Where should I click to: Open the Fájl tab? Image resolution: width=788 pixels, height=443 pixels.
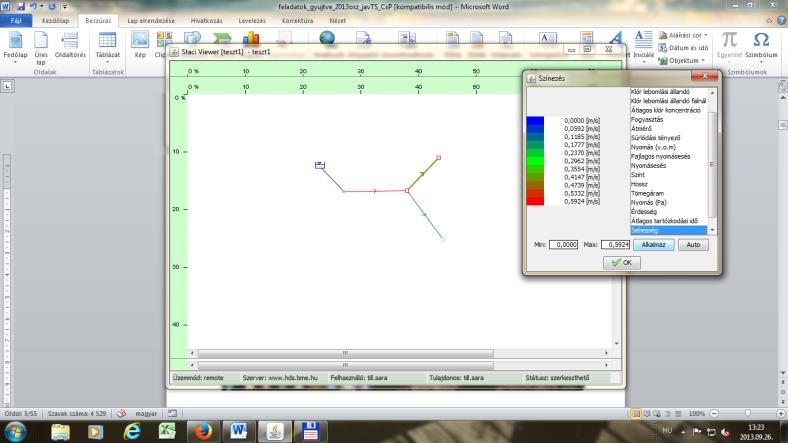[x=16, y=21]
